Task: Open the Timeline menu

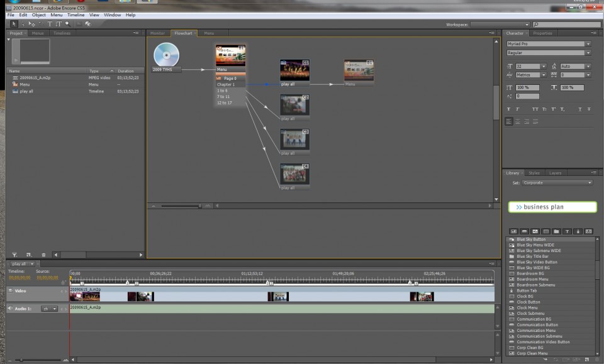Action: [x=75, y=14]
